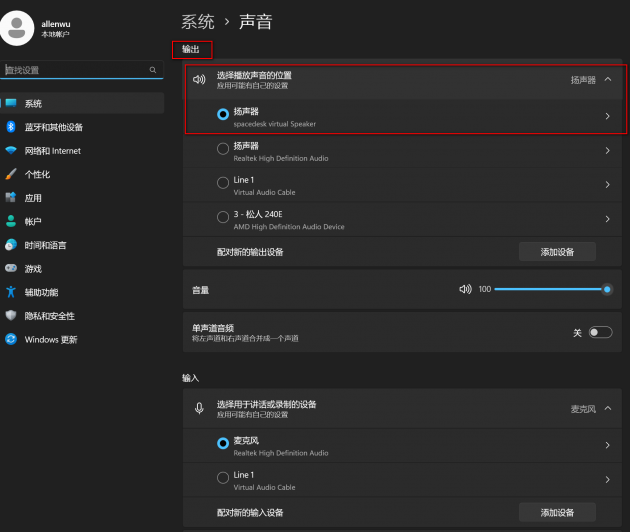
Task: Click 添加设备 for a new output device
Action: pyautogui.click(x=557, y=252)
